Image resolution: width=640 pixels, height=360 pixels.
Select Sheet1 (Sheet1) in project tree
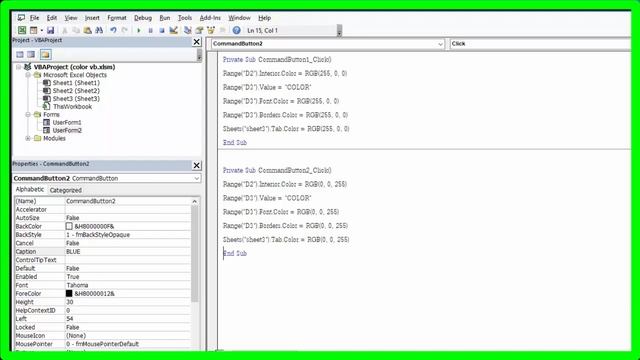[76, 83]
